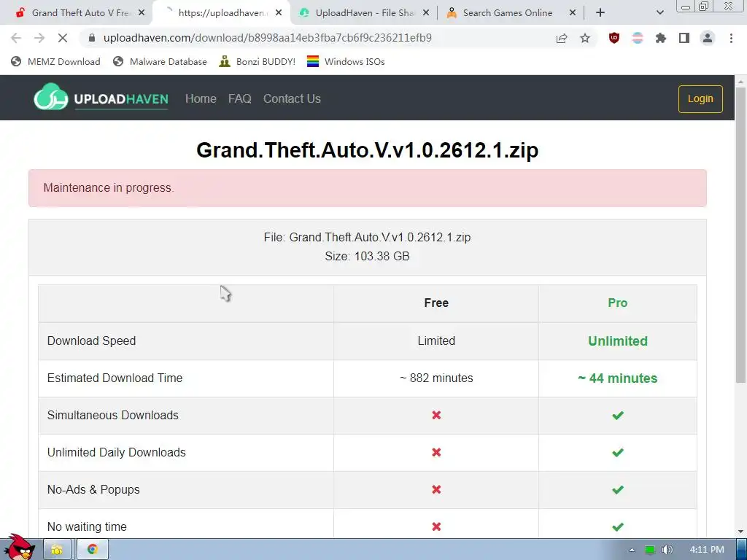Click the green Pro column header
The image size is (747, 560).
pos(617,303)
